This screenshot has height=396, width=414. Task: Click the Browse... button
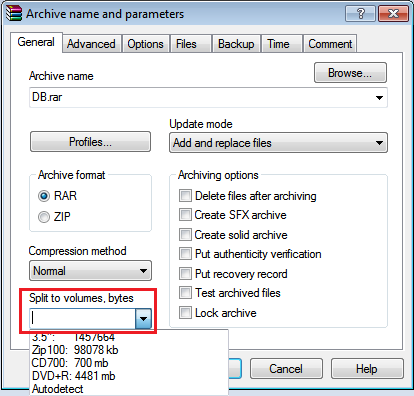(350, 73)
